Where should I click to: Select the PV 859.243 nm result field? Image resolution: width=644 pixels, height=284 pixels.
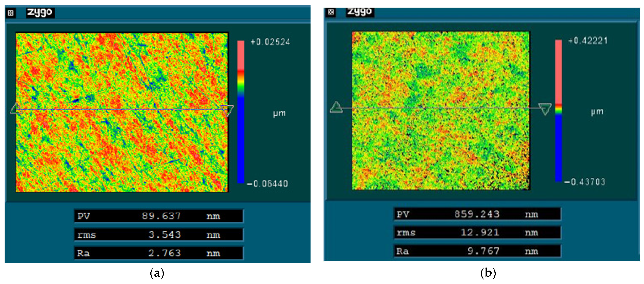click(477, 214)
